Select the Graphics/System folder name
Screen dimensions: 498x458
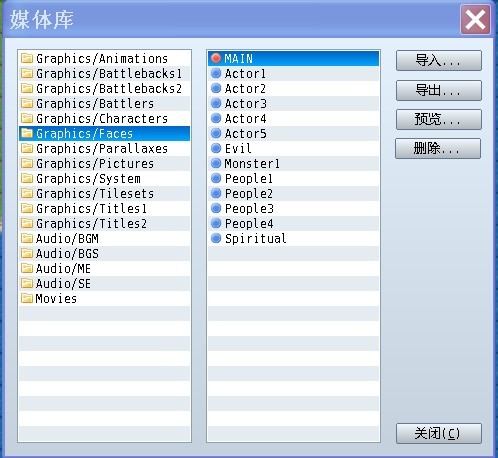click(88, 179)
